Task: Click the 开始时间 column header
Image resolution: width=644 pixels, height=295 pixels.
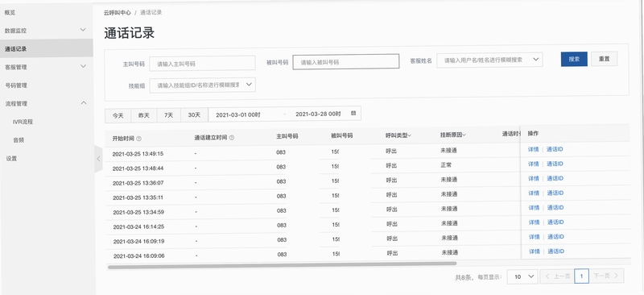Action: point(123,139)
